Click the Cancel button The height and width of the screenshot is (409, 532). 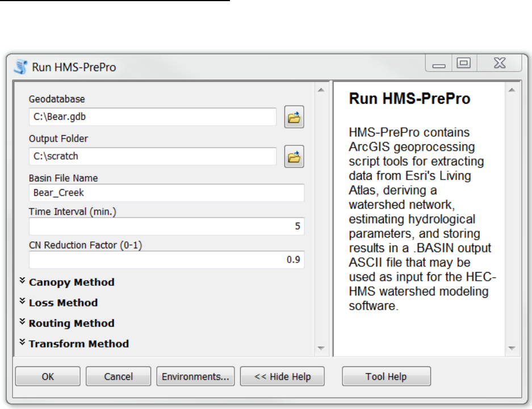click(x=119, y=377)
